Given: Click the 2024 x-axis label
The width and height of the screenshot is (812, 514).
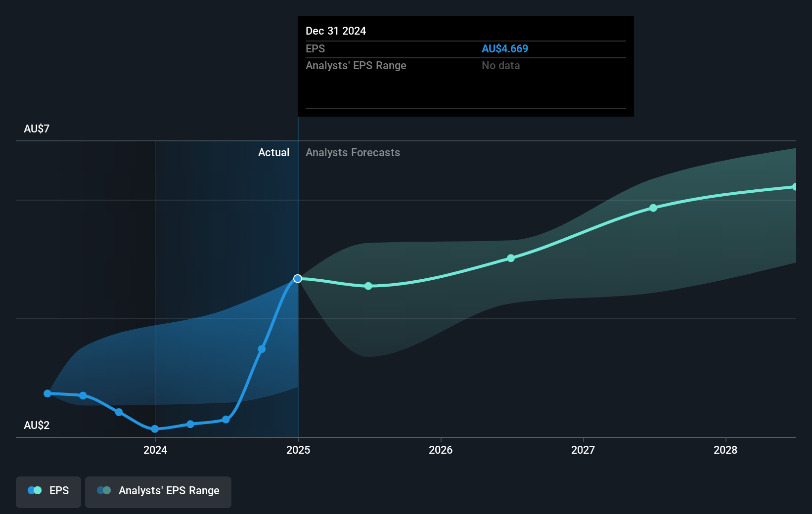Looking at the screenshot, I should 155,450.
